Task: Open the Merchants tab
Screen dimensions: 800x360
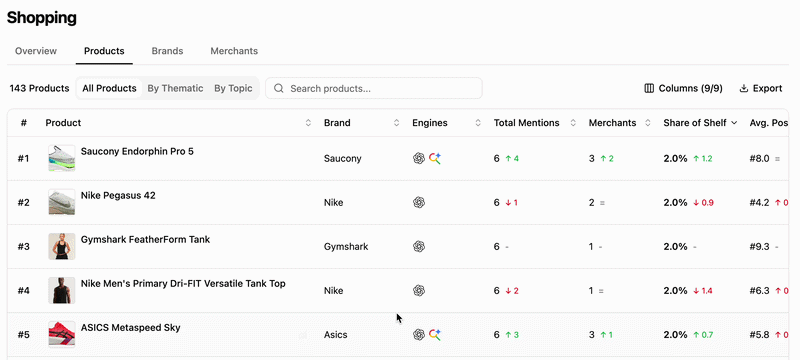Action: click(x=234, y=51)
